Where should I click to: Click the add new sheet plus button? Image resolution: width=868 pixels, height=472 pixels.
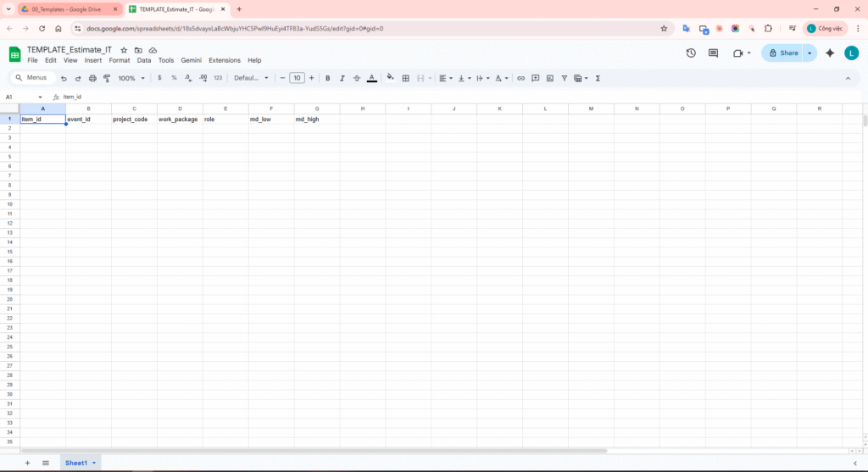(27, 463)
